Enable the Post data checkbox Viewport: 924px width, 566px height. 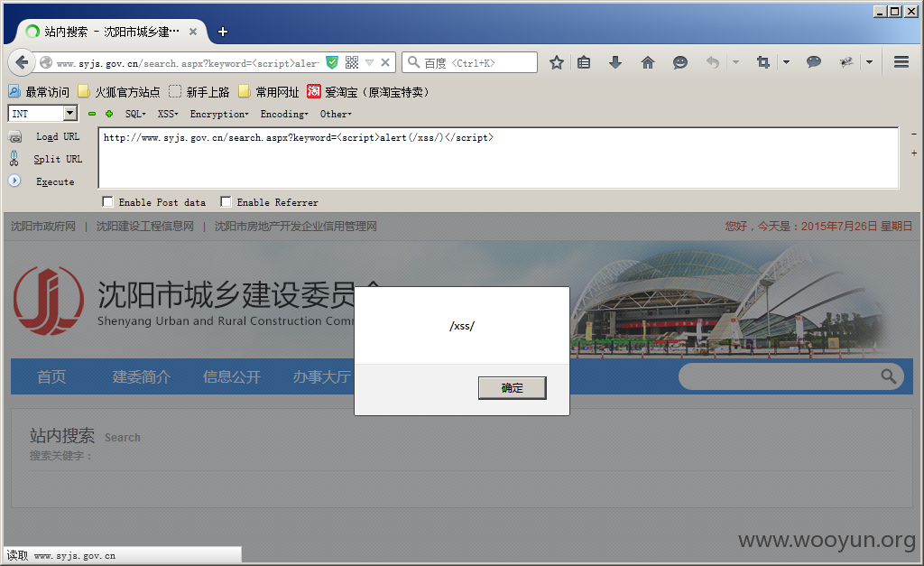point(108,202)
